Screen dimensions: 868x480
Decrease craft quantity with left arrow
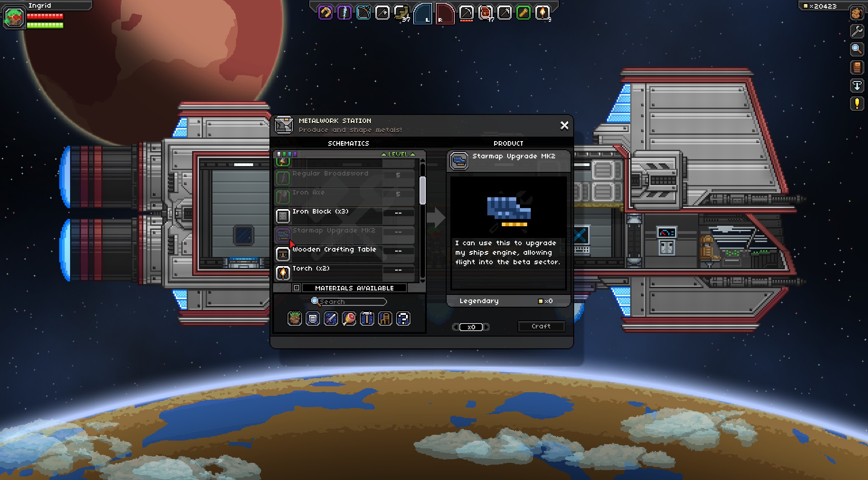click(455, 327)
